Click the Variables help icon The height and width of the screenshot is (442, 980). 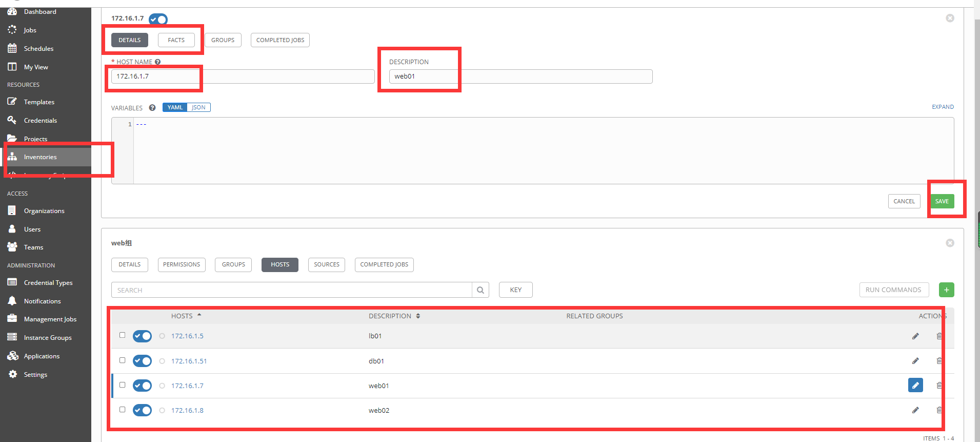[x=152, y=108]
